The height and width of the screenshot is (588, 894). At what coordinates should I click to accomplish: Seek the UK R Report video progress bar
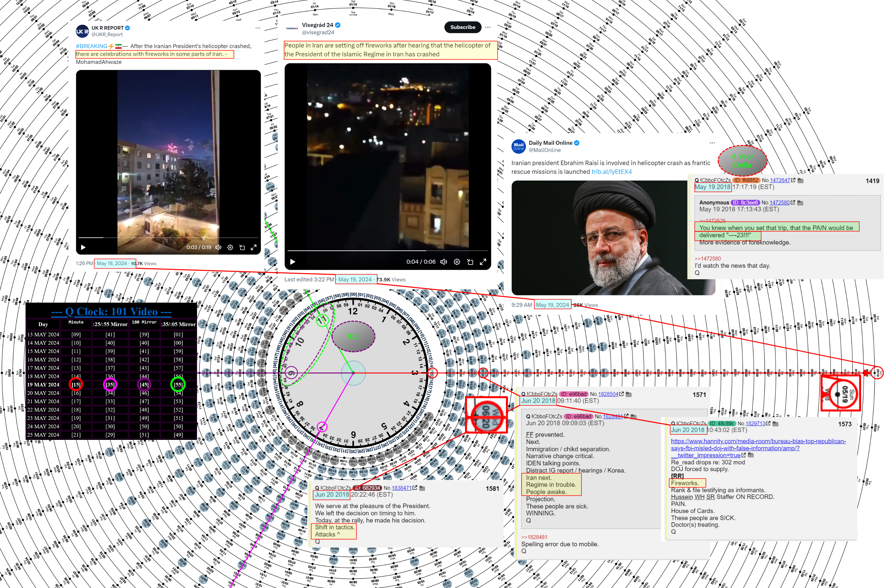coord(168,237)
